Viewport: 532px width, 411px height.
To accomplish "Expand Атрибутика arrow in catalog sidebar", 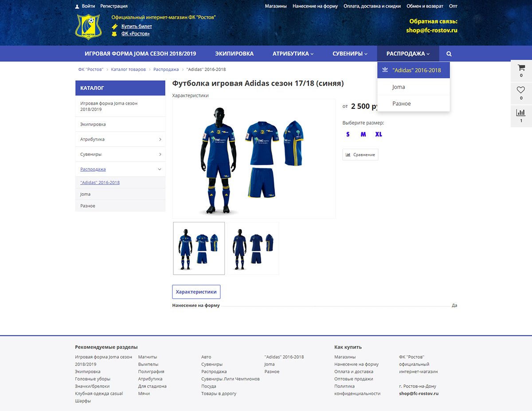I will point(160,139).
